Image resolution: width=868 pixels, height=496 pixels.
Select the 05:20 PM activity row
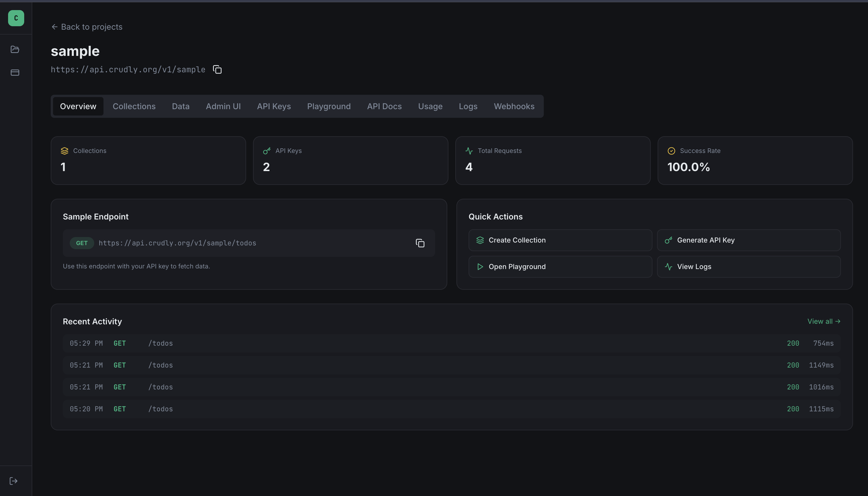tap(452, 409)
